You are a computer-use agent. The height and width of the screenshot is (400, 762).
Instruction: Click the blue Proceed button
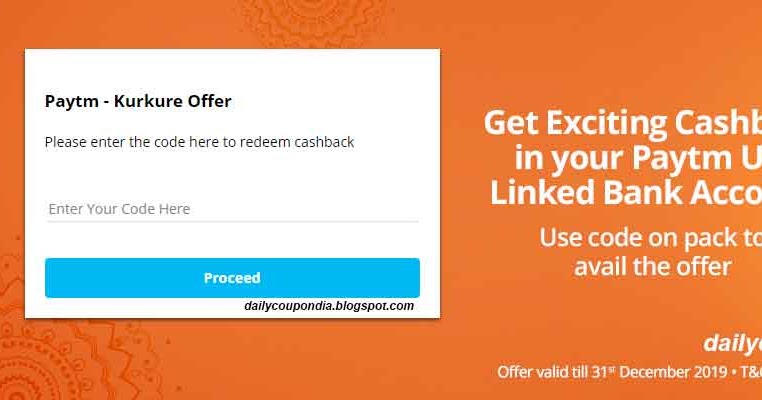(x=232, y=278)
